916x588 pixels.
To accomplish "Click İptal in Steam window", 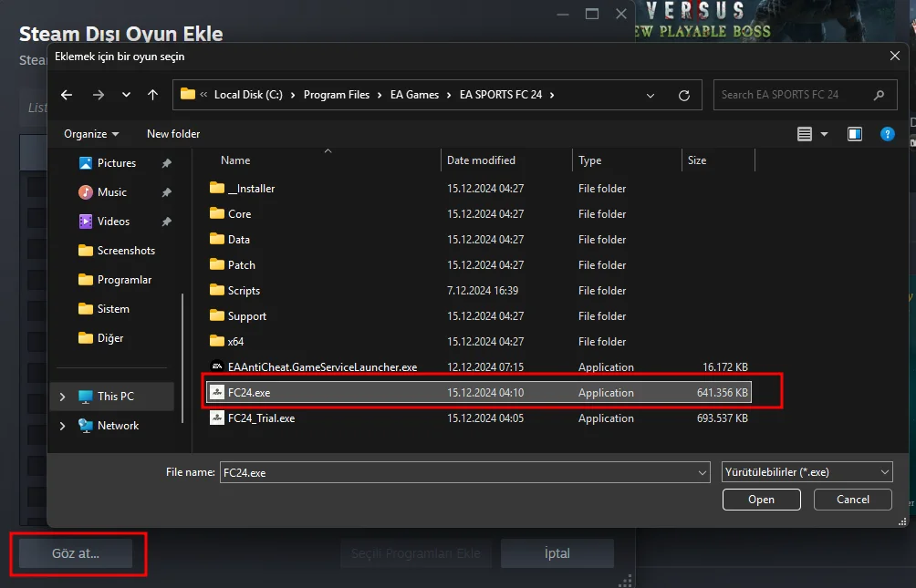I will point(557,553).
